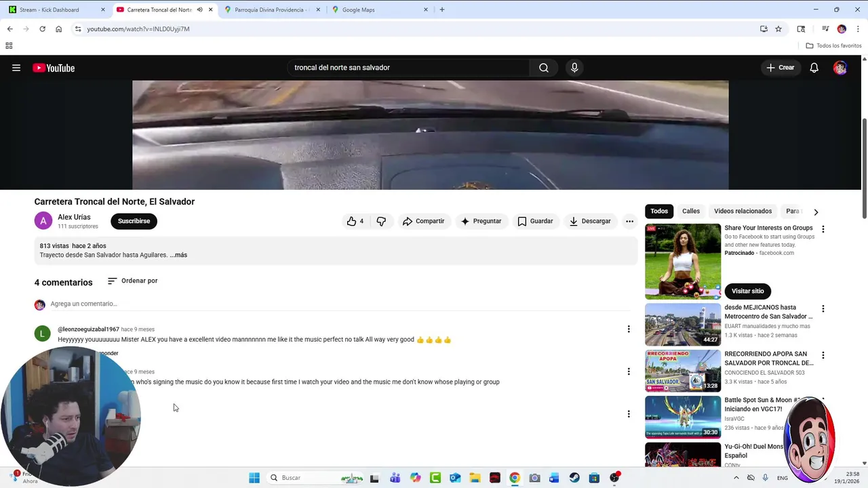This screenshot has width=868, height=488.
Task: Switch to the Google Maps tab
Action: coord(379,9)
